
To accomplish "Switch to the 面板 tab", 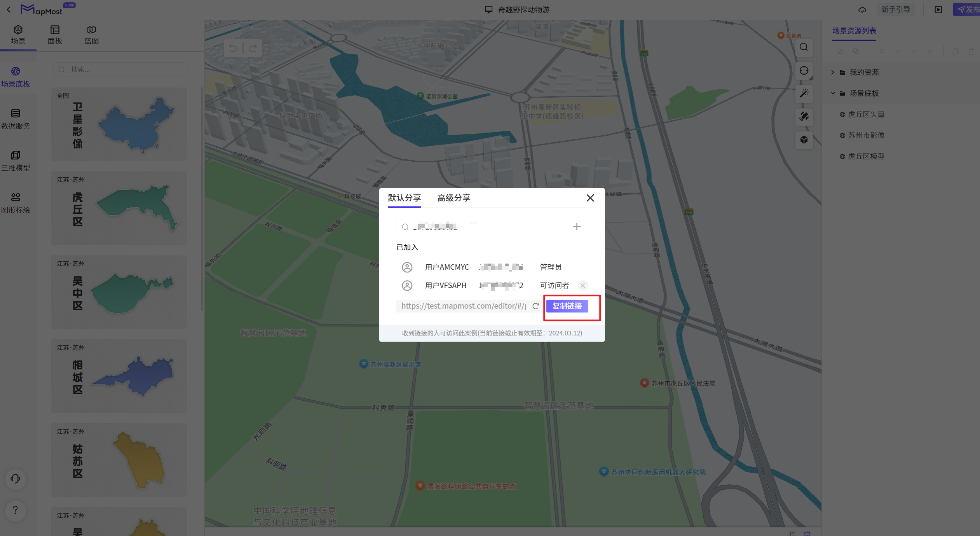I will point(55,35).
